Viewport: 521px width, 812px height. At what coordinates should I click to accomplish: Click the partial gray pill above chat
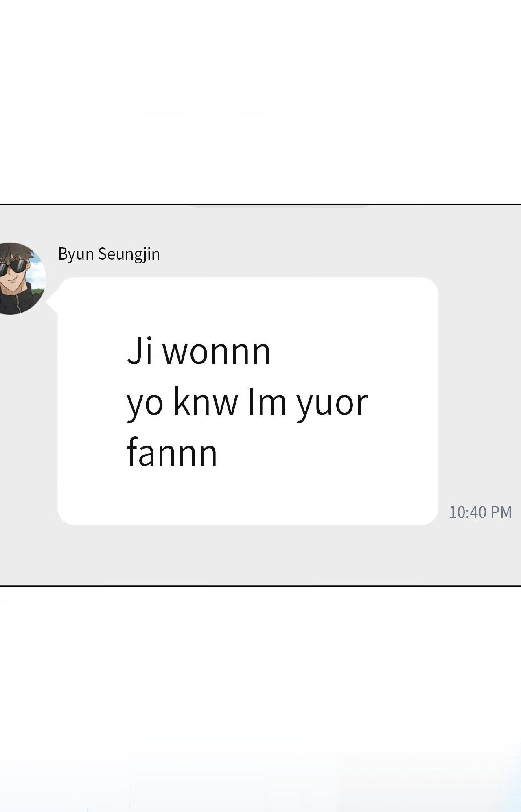pos(280,206)
